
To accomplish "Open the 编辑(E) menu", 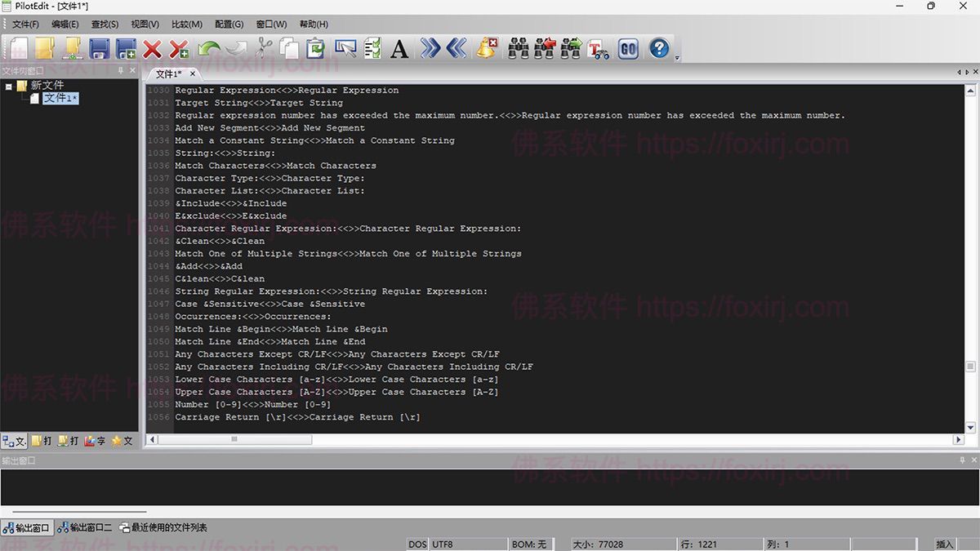I will pyautogui.click(x=65, y=24).
